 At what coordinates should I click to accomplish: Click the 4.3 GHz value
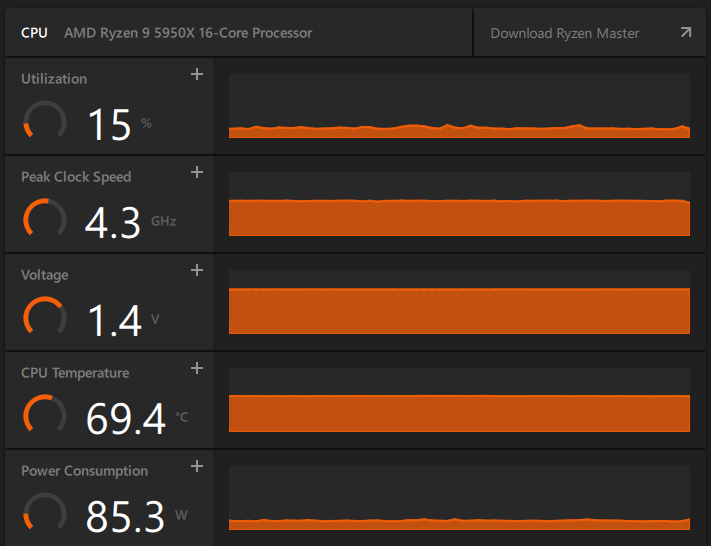(131, 222)
